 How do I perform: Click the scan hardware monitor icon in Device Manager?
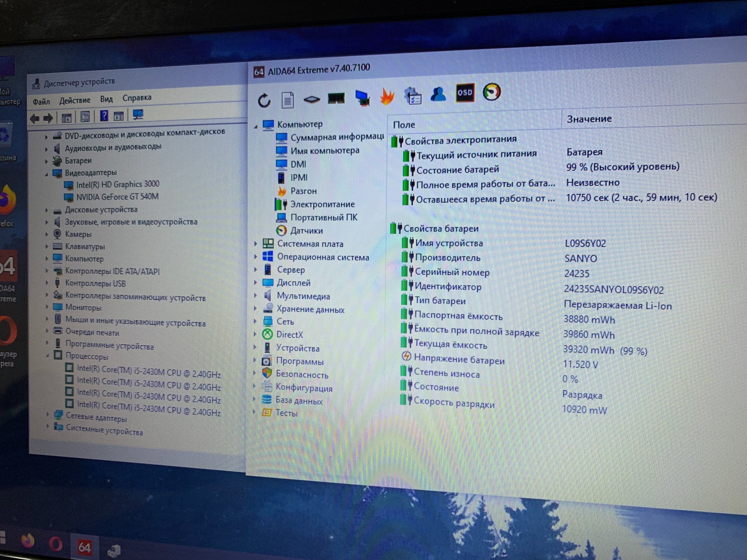138,115
